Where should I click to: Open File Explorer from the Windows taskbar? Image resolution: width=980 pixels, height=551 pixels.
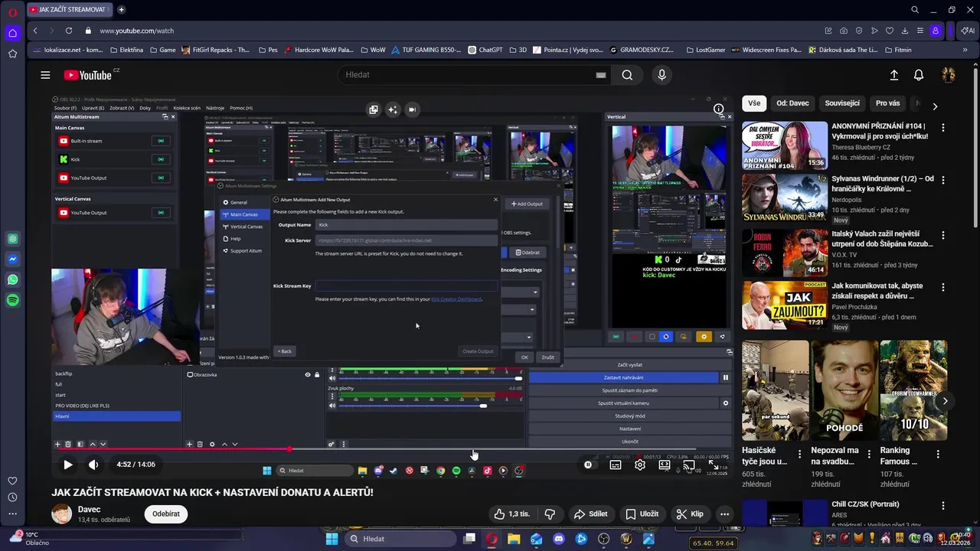[514, 539]
